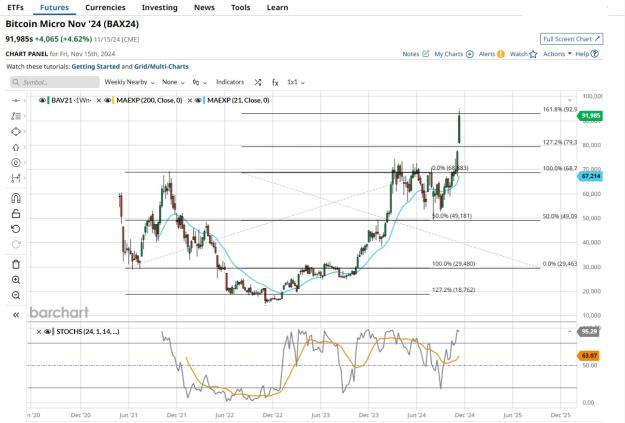This screenshot has height=423, width=625.
Task: Click the Help question mark icon
Action: tap(594, 53)
